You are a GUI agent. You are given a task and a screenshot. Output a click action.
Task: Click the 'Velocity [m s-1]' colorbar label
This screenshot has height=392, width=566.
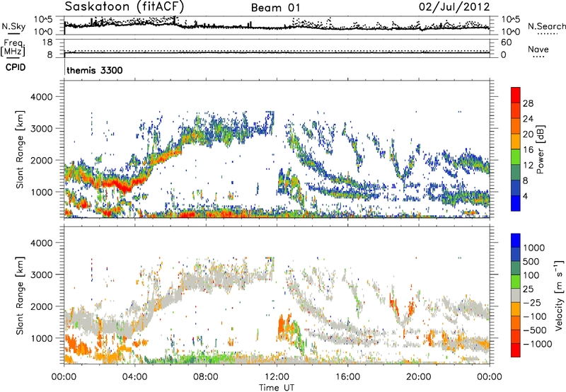(x=559, y=295)
